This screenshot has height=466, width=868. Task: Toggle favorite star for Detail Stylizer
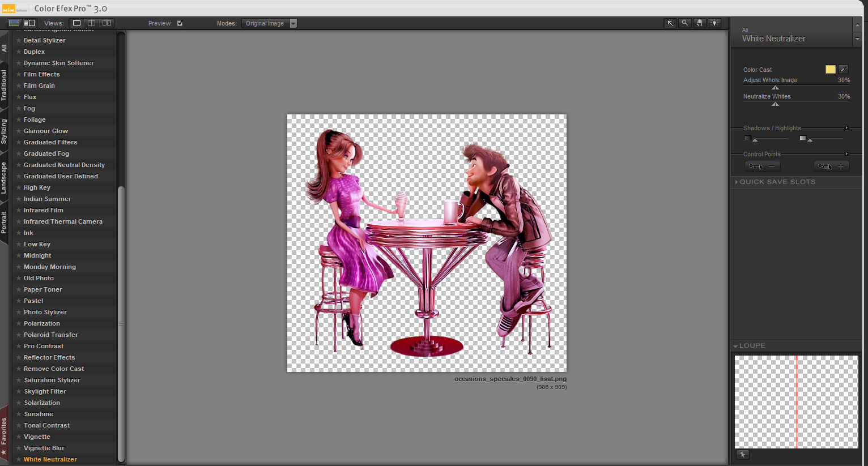coord(19,40)
